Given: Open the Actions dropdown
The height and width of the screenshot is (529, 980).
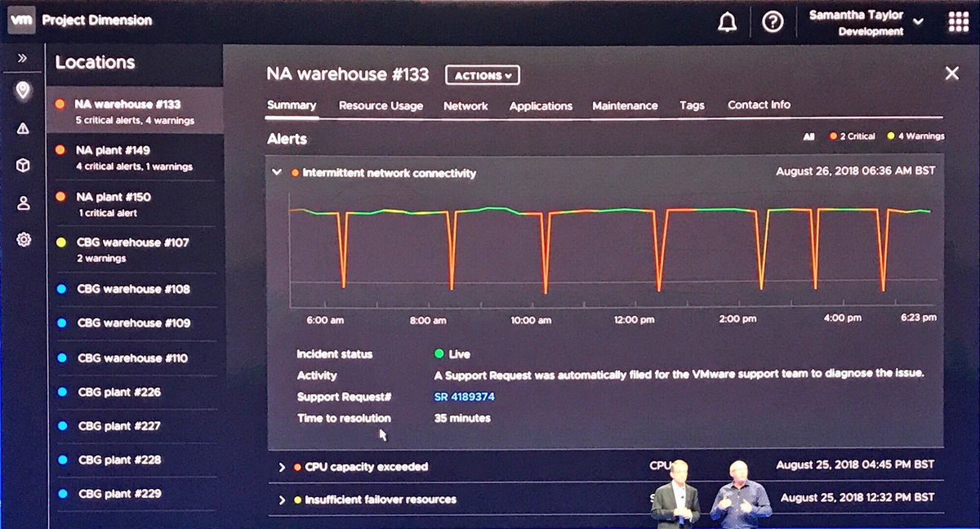Looking at the screenshot, I should 482,75.
